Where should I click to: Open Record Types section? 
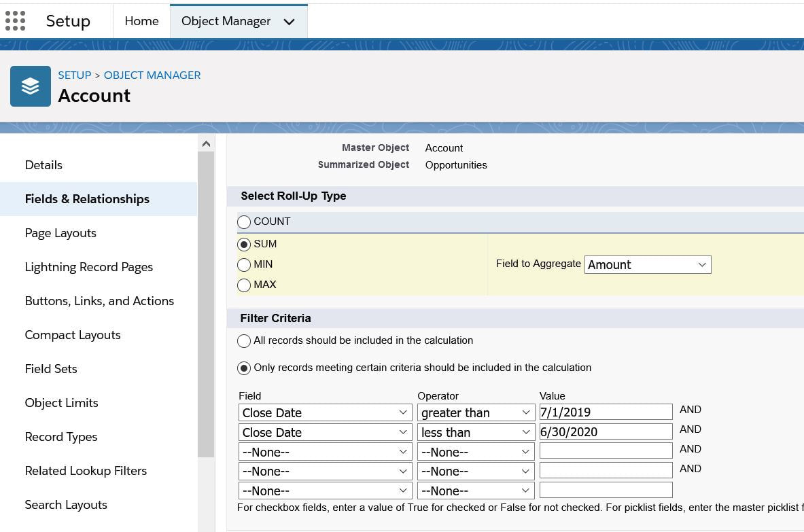tap(61, 437)
